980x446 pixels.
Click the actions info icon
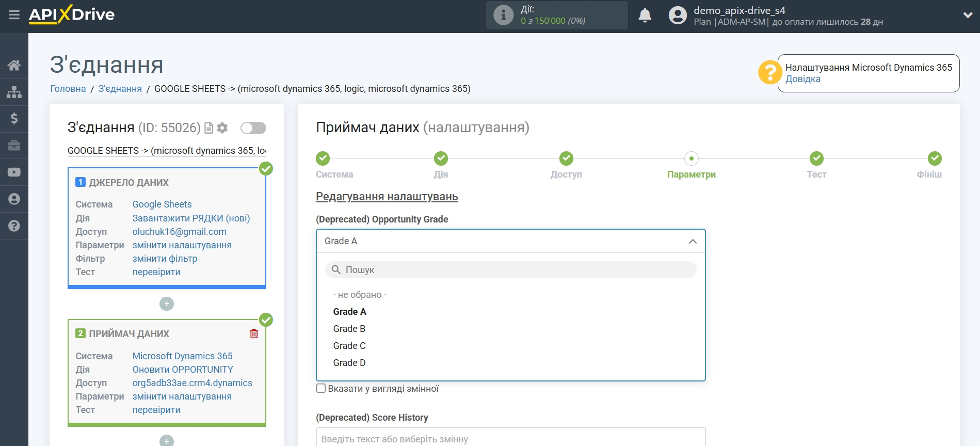[x=503, y=15]
